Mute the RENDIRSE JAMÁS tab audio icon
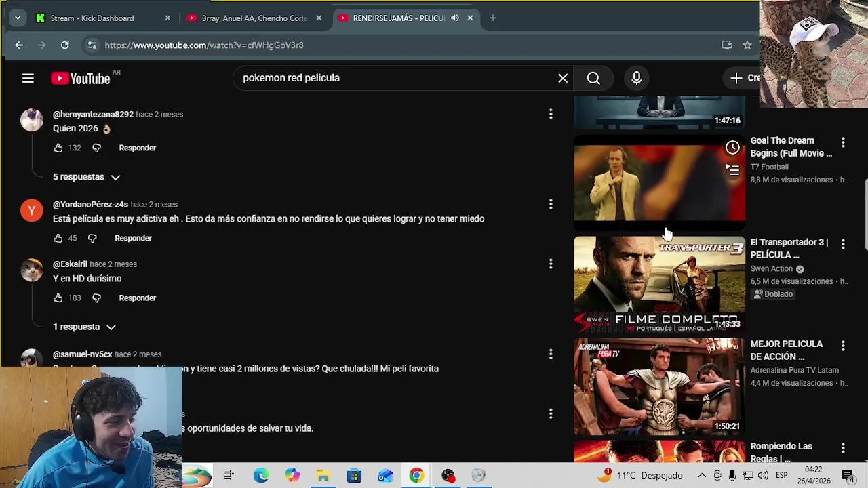The height and width of the screenshot is (488, 868). click(x=454, y=18)
